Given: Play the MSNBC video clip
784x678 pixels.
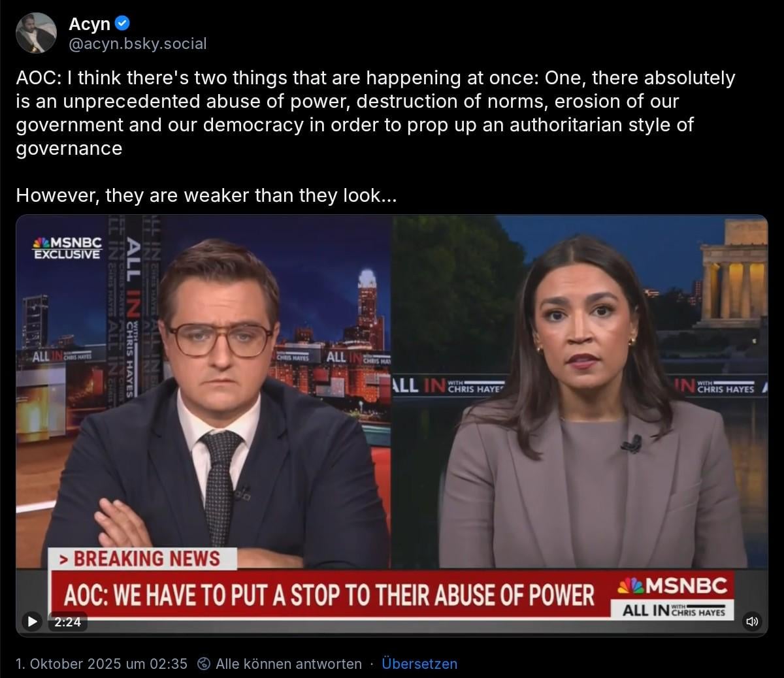Looking at the screenshot, I should click(x=31, y=621).
